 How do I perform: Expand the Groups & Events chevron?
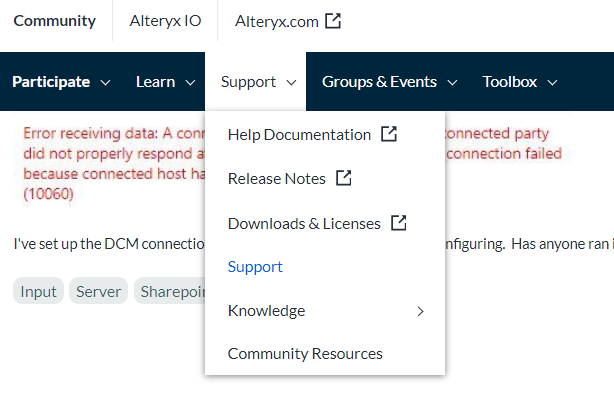pos(452,83)
